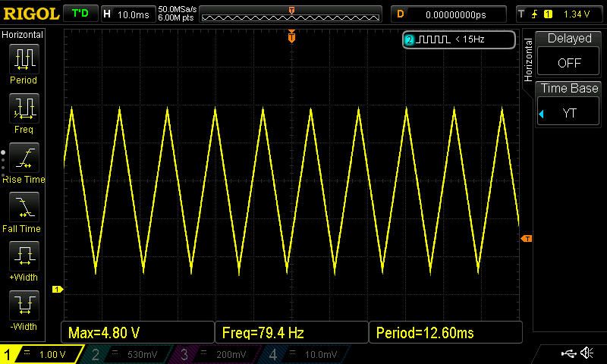Select the -Width measurement icon
The image size is (607, 364).
click(x=24, y=306)
